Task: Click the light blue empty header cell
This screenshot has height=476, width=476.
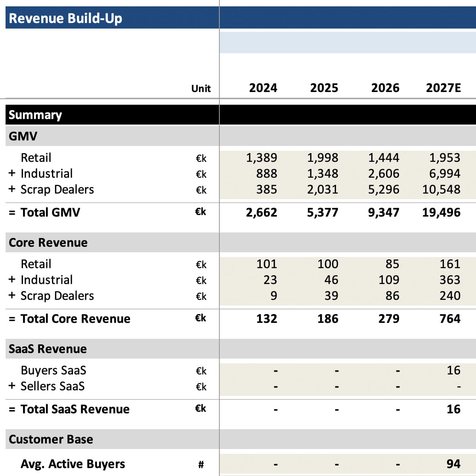Action: click(347, 42)
